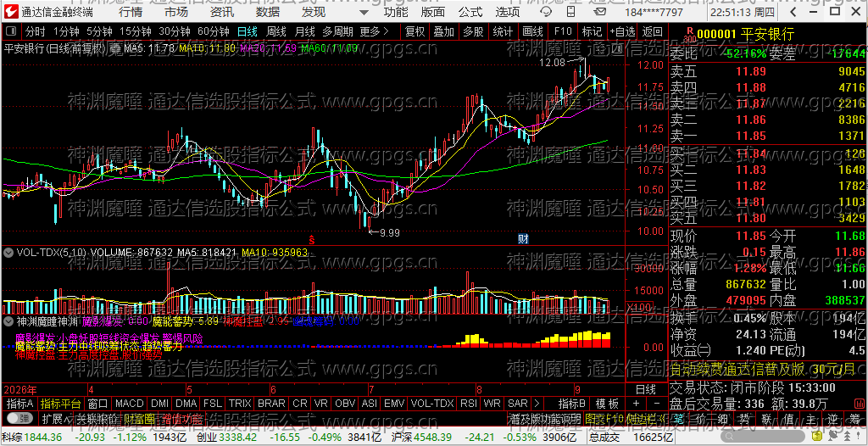Viewport: 868px width, 446px height.
Task: Open the 市场 menu
Action: click(x=176, y=12)
